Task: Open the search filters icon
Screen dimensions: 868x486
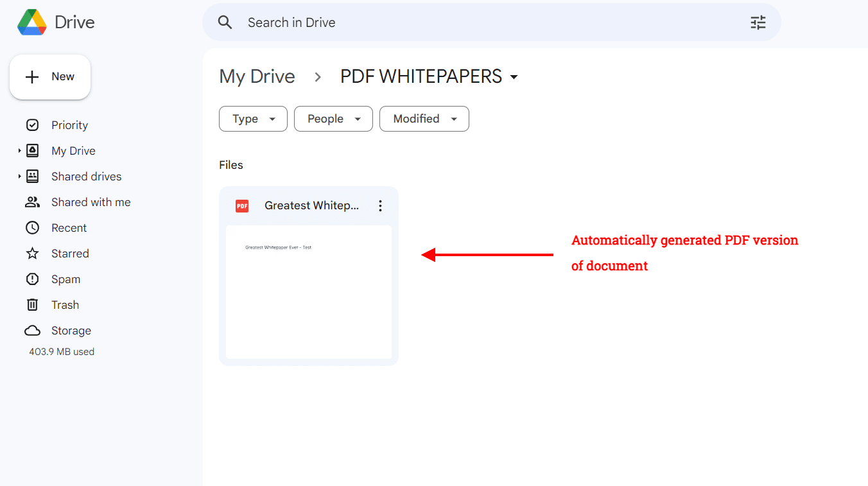Action: pos(758,22)
